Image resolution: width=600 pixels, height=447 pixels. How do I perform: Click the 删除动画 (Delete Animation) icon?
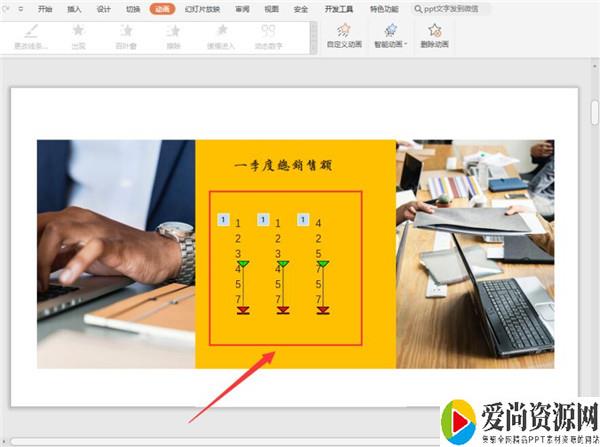coord(433,36)
